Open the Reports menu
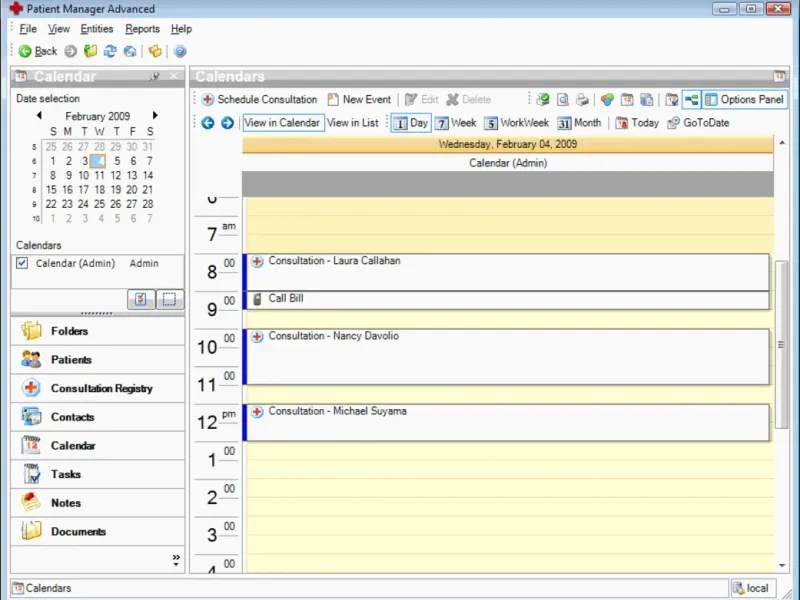800x600 pixels. [142, 29]
